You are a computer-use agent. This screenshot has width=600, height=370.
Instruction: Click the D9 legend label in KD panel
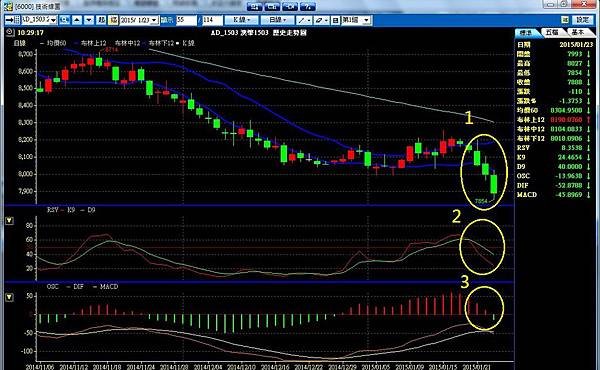[91, 210]
